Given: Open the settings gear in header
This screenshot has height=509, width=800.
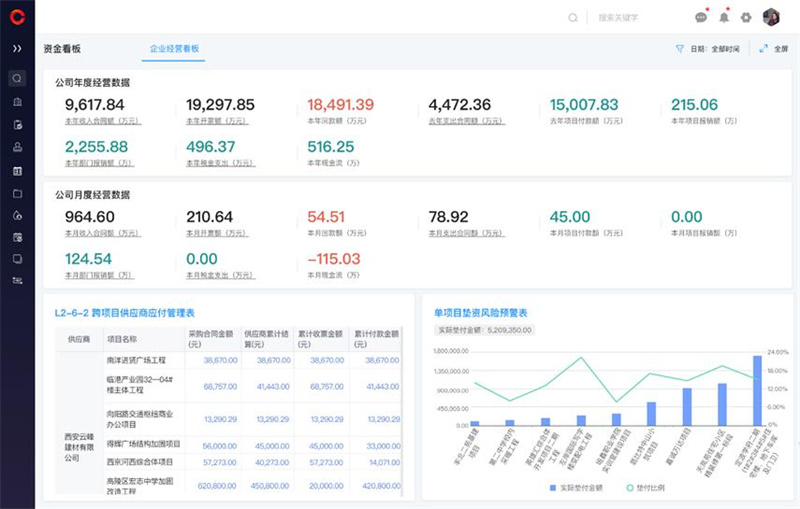Looking at the screenshot, I should tap(746, 17).
